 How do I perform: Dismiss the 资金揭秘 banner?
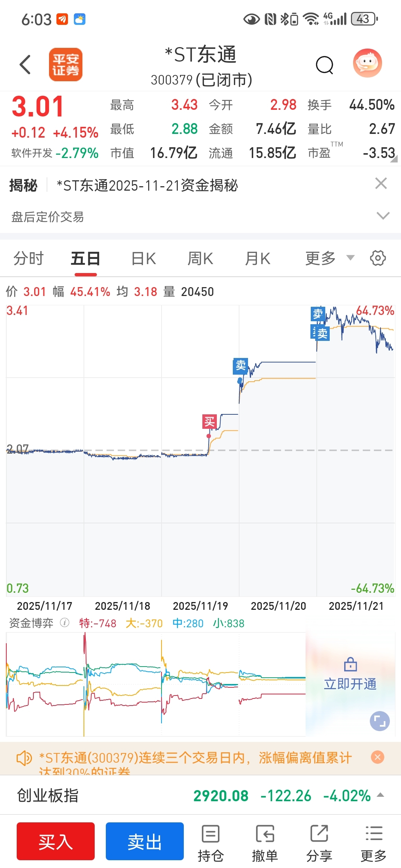(381, 183)
